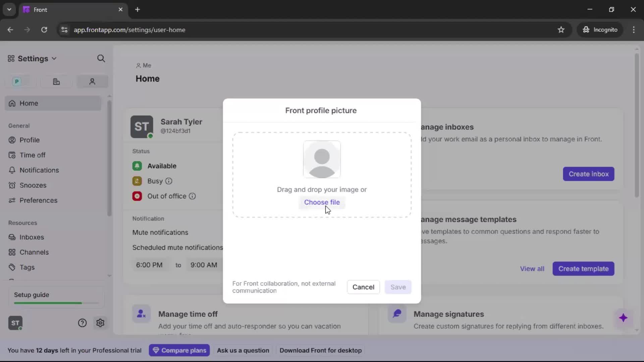Open the browser tab search arrow

tap(9, 9)
